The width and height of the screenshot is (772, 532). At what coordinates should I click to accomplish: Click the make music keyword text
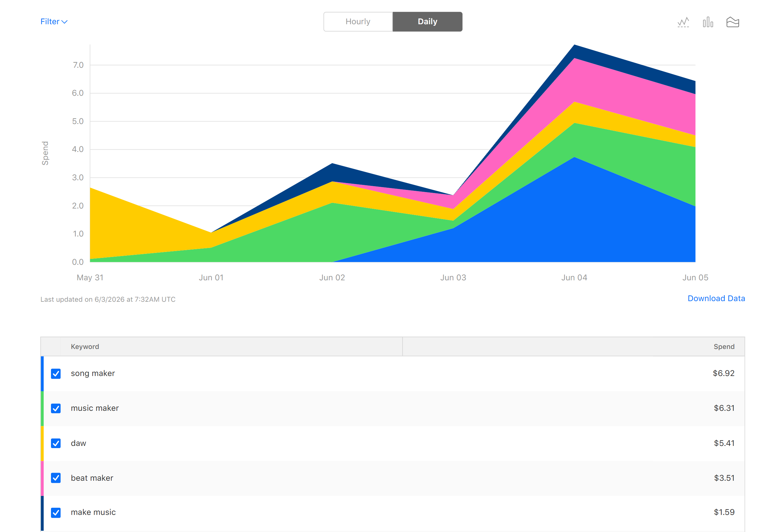pos(93,512)
